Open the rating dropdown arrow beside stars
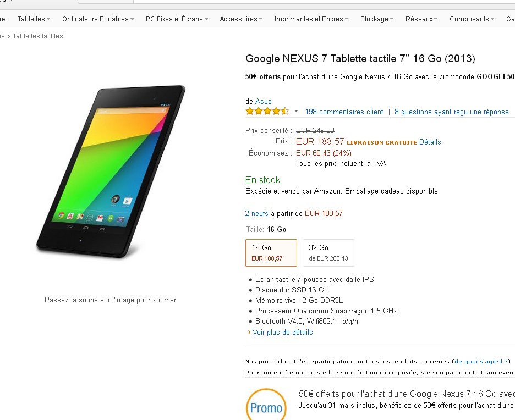The height and width of the screenshot is (420, 515). (x=296, y=112)
